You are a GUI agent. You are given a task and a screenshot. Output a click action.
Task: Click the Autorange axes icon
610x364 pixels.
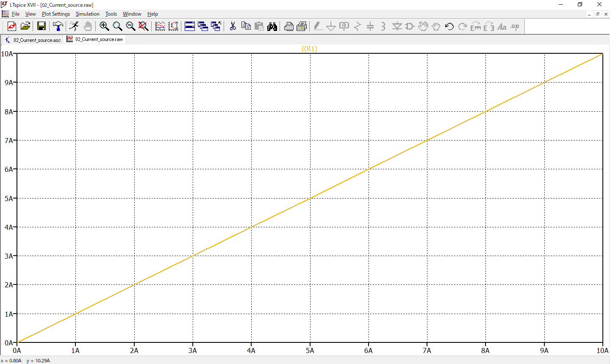pyautogui.click(x=174, y=27)
